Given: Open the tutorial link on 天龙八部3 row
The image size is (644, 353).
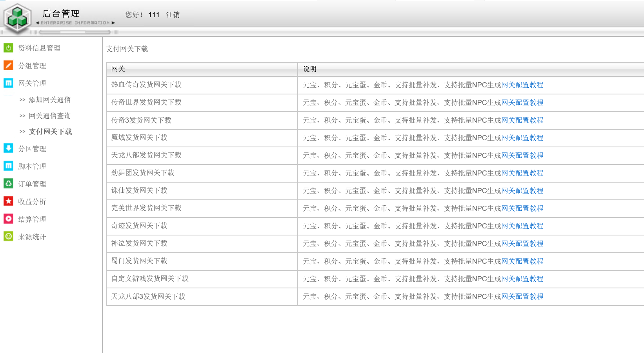Looking at the screenshot, I should point(522,297).
